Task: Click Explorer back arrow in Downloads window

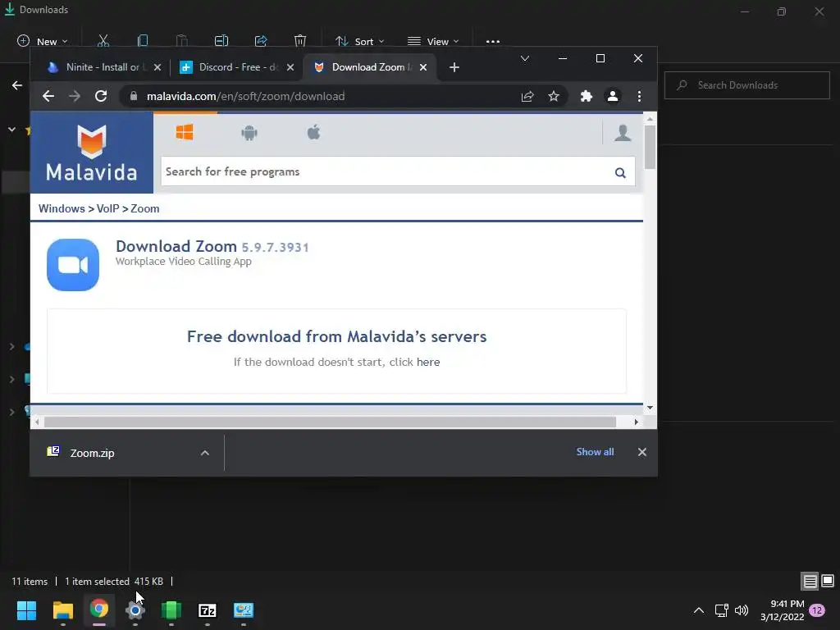Action: coord(17,85)
